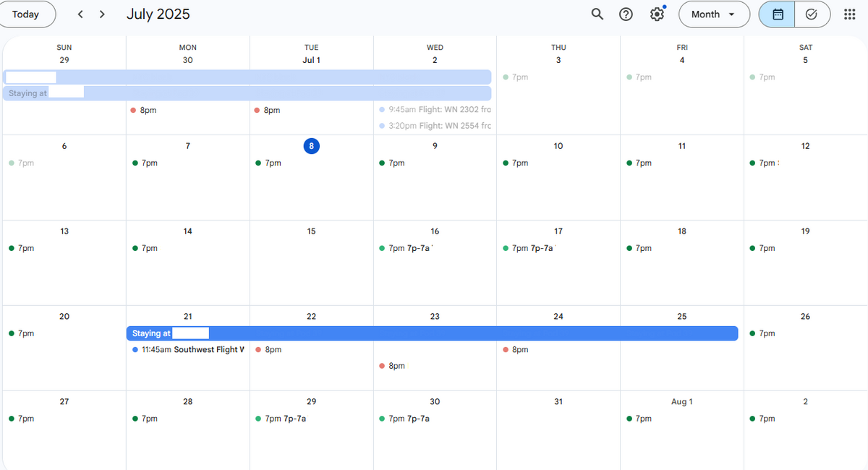
Task: Open the calendar search icon
Action: click(x=597, y=14)
